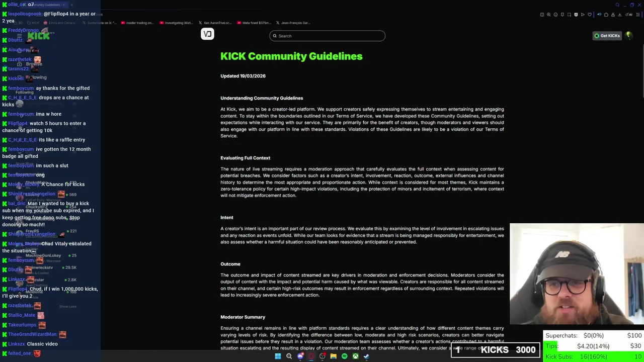Open Spotify from the taskbar
The width and height of the screenshot is (644, 362).
(344, 356)
